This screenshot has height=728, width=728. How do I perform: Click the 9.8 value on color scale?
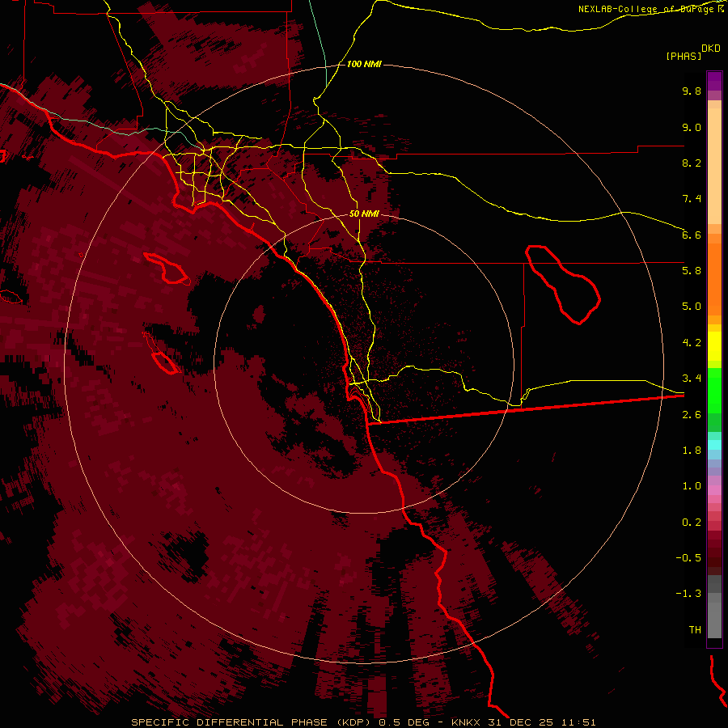click(x=692, y=91)
